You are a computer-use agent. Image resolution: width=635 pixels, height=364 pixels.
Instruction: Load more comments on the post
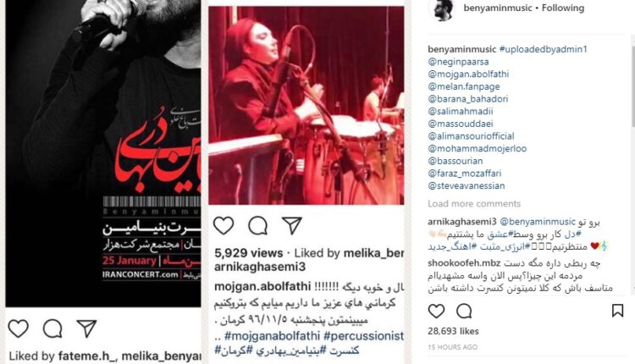click(x=474, y=204)
